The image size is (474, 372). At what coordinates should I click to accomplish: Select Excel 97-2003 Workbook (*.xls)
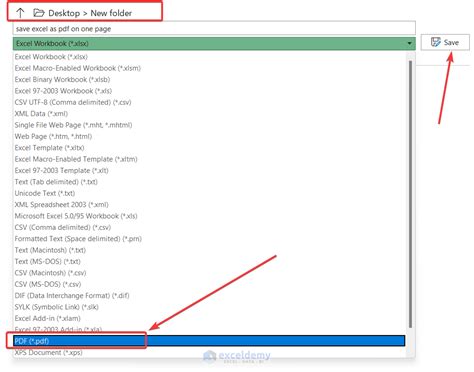point(63,91)
